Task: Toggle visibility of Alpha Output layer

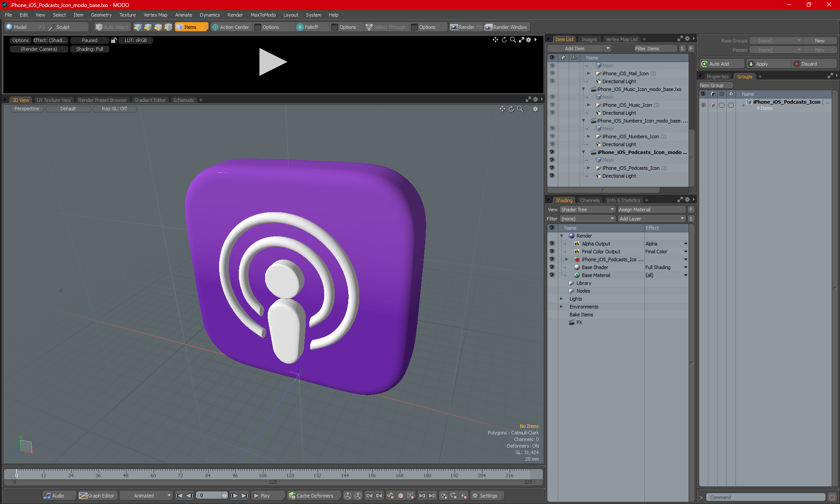Action: 552,244
